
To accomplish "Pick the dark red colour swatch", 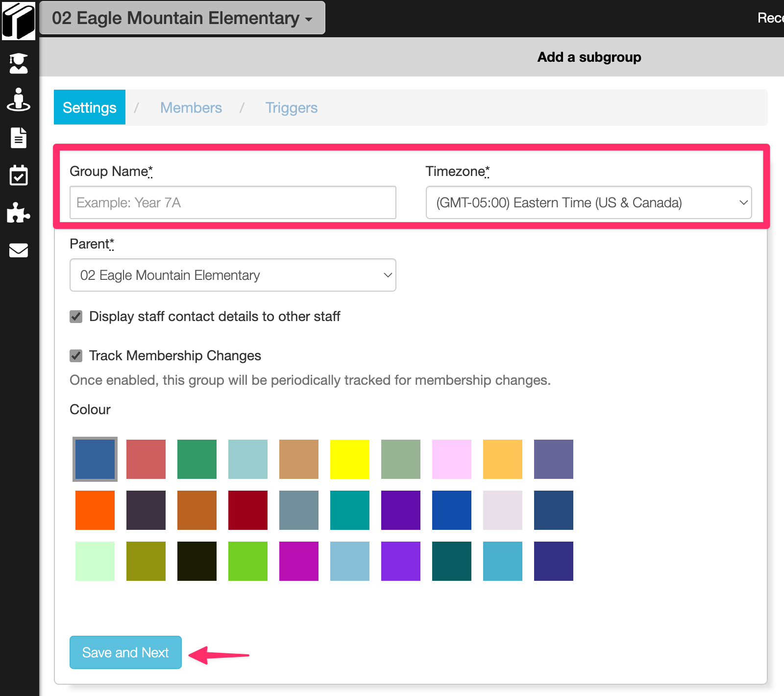I will point(248,510).
